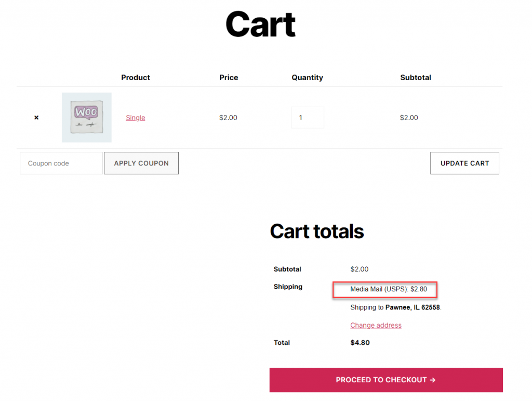Click the Single item's $2.00 price cell
The height and width of the screenshot is (401, 532).
pos(228,118)
